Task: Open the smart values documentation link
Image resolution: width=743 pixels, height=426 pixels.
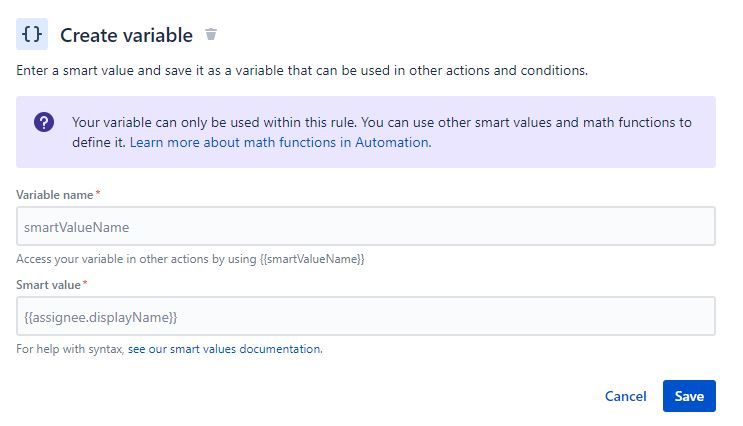Action: coord(225,349)
